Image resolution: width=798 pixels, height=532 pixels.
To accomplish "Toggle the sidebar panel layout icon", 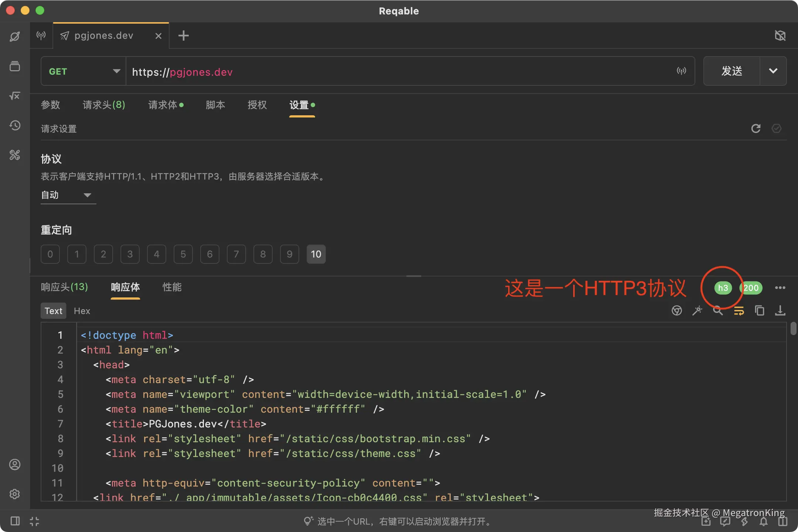I will pos(15,521).
